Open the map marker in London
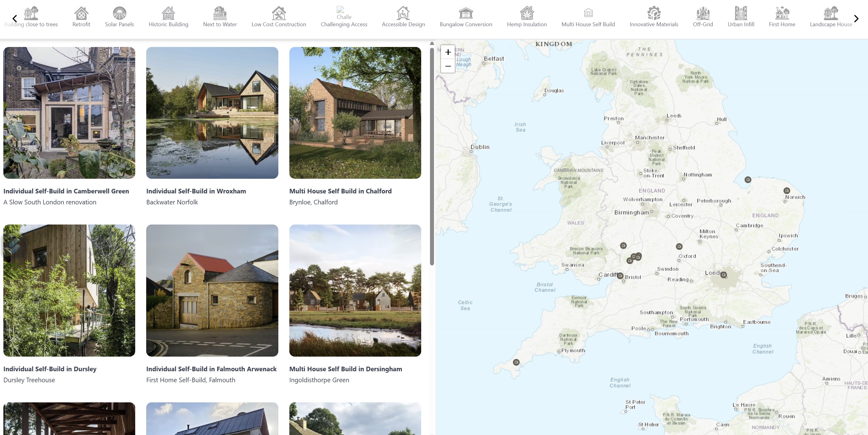The height and width of the screenshot is (435, 868). point(723,275)
